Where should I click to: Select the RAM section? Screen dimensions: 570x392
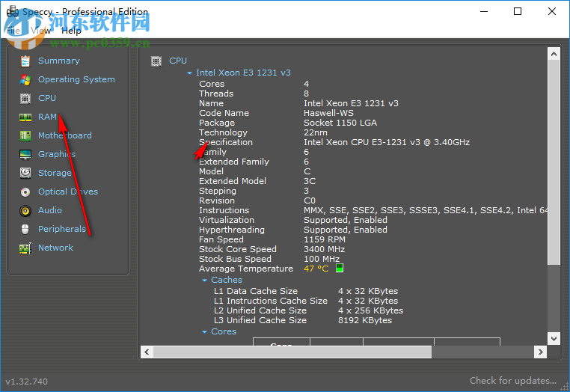pos(47,117)
